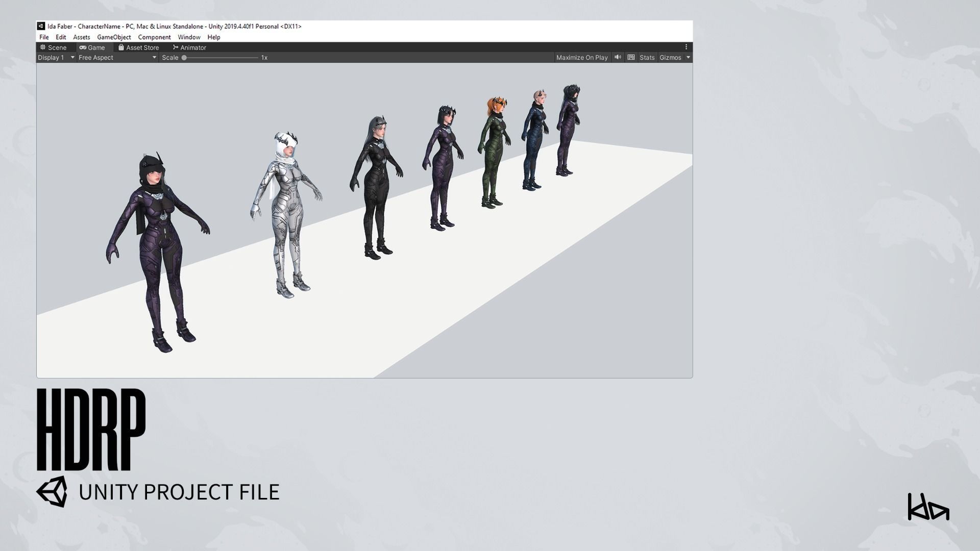980x551 pixels.
Task: Open the GameObject menu
Action: click(x=114, y=37)
